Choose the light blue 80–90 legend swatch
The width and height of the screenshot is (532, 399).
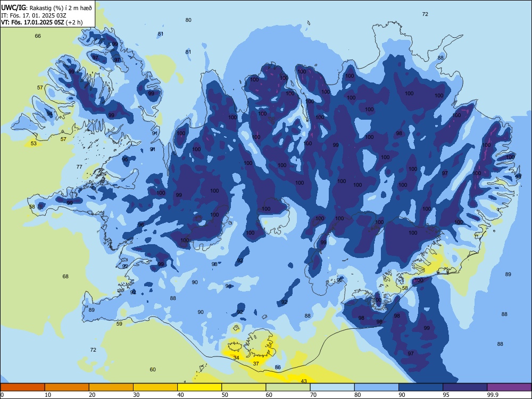[x=377, y=387]
